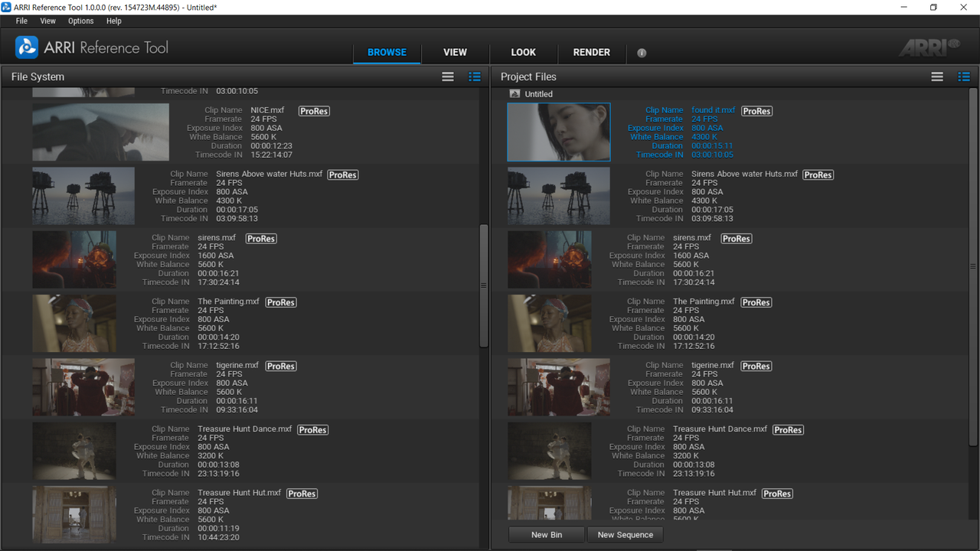Switch to the VIEW tab
The image size is (980, 551).
(x=455, y=53)
